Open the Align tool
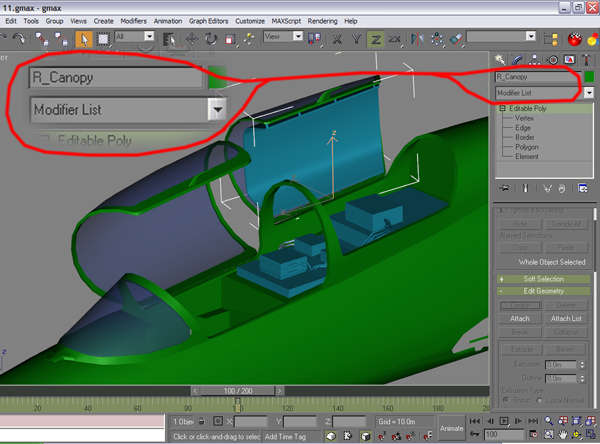 pos(457,39)
